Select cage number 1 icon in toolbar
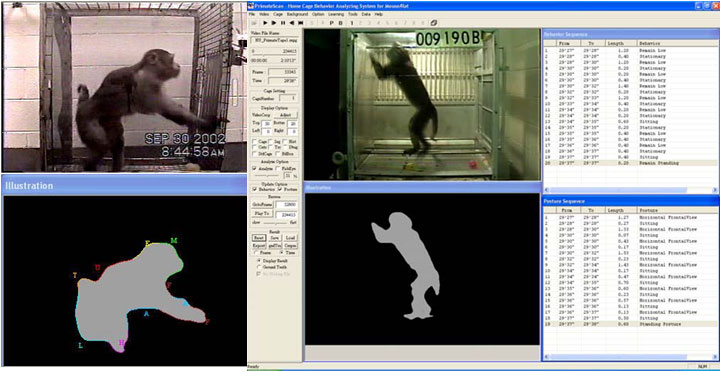The image size is (721, 372). (352, 23)
